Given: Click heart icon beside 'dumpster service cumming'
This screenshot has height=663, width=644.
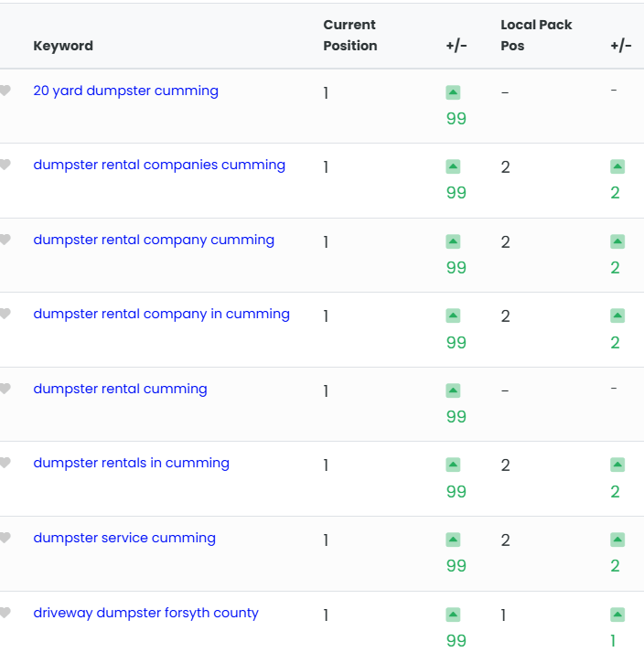Looking at the screenshot, I should [x=5, y=538].
